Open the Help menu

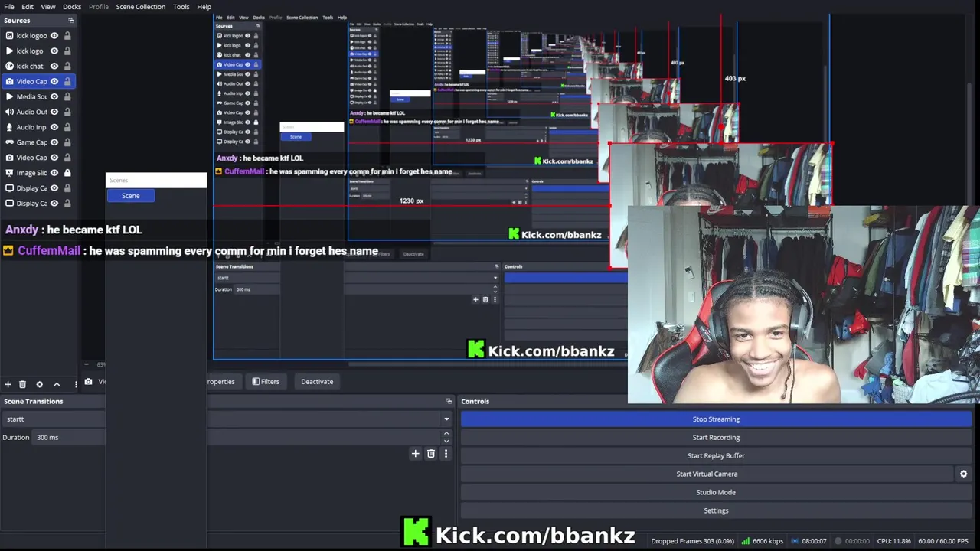pyautogui.click(x=204, y=7)
